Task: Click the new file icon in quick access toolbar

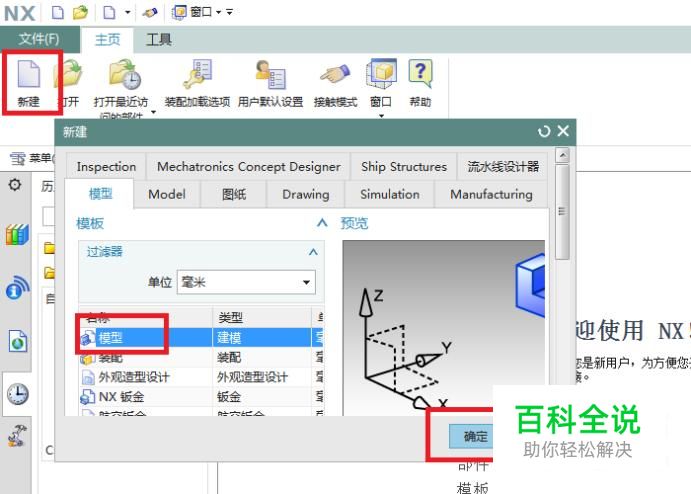Action: coord(57,12)
